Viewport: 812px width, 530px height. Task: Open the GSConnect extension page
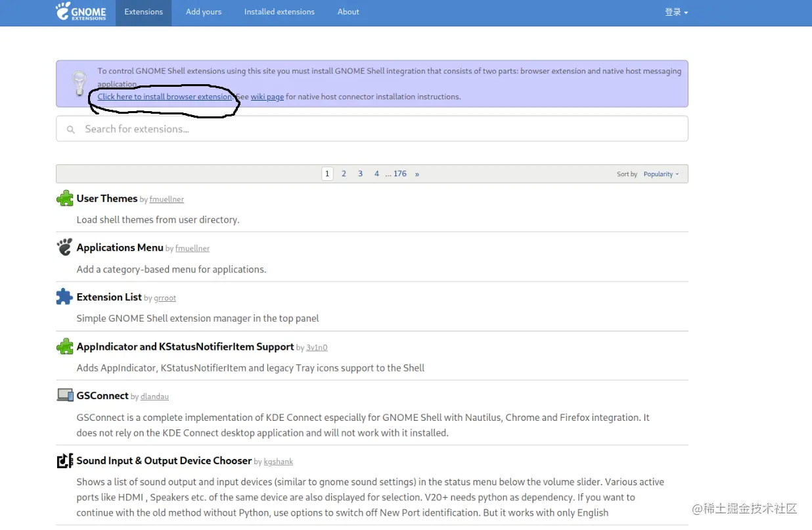pos(102,395)
